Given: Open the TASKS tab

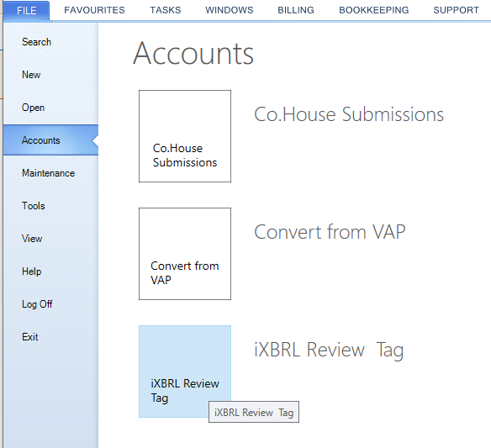Looking at the screenshot, I should click(166, 10).
